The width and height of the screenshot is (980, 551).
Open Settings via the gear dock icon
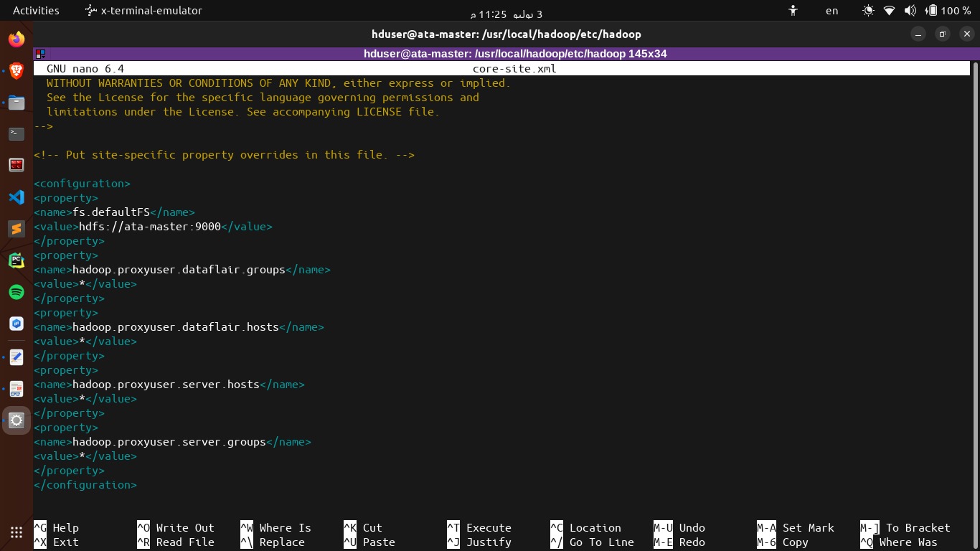coord(16,420)
